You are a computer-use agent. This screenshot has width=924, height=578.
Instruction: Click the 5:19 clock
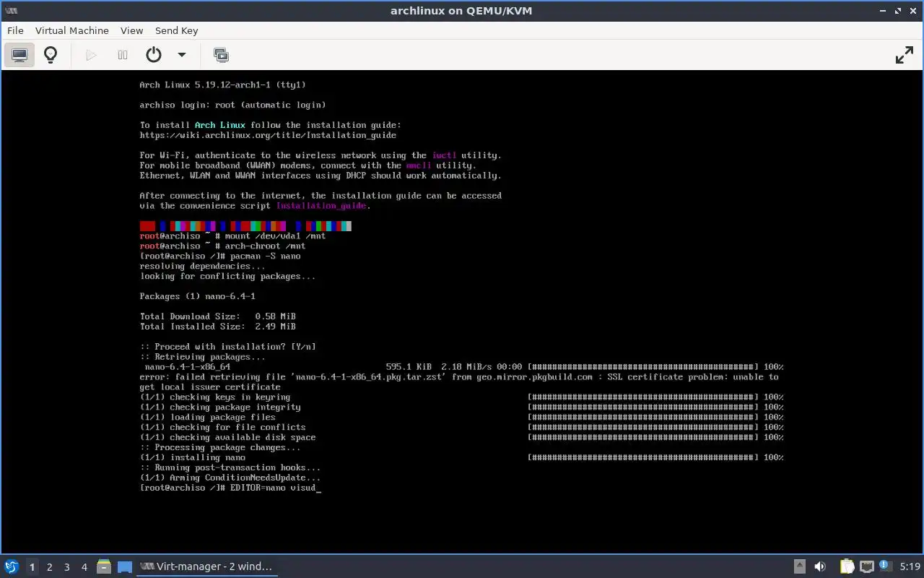pyautogui.click(x=910, y=566)
